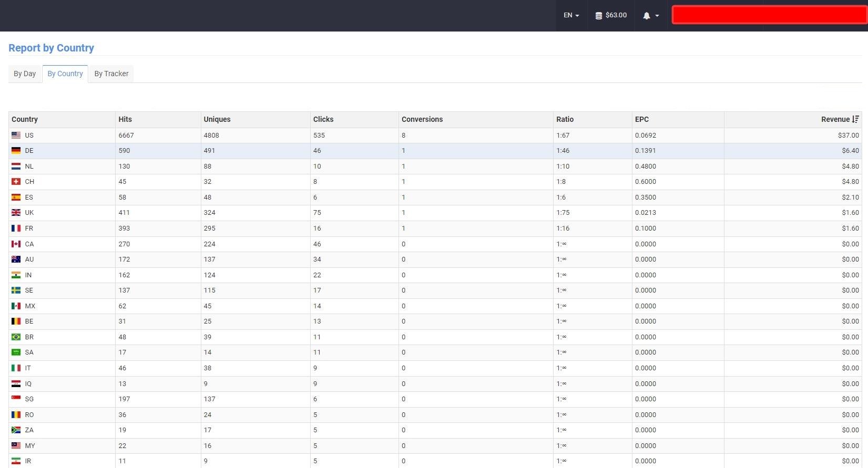Click the $37.00 revenue value for US
This screenshot has height=468, width=868.
848,136
